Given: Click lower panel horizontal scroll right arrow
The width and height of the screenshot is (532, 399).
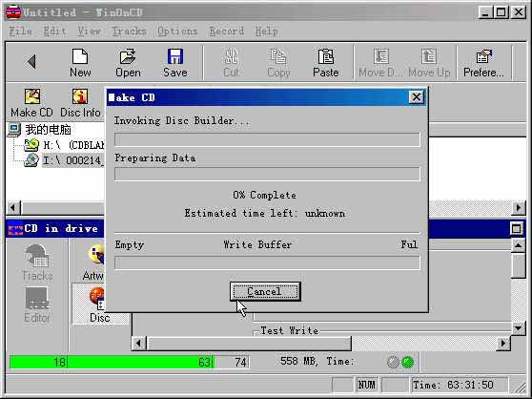Looking at the screenshot, I should point(503,344).
